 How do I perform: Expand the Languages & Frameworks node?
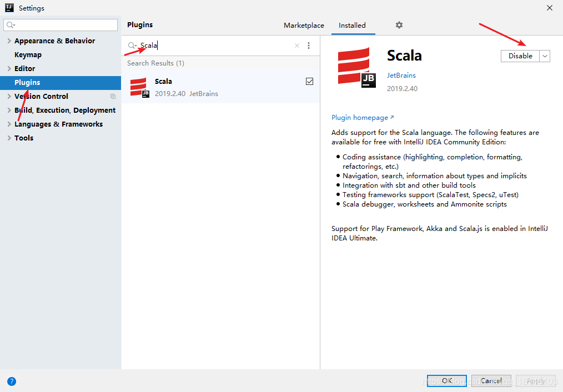(9, 124)
